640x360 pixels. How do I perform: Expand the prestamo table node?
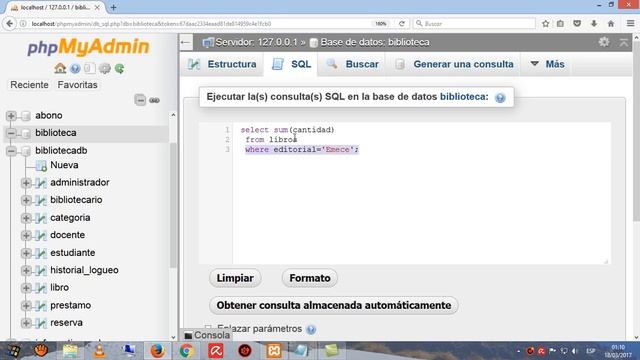pos(26,305)
